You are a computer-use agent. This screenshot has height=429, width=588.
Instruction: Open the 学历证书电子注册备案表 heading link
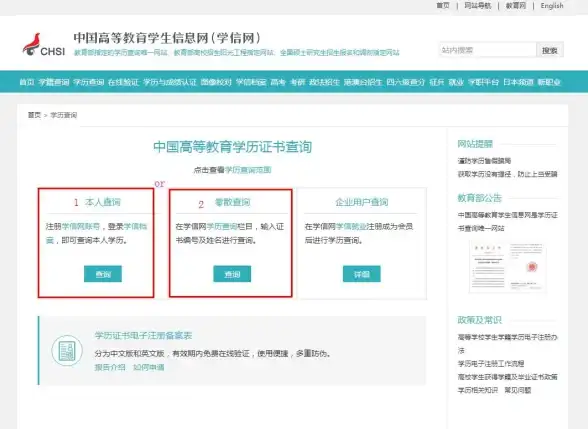tap(143, 335)
